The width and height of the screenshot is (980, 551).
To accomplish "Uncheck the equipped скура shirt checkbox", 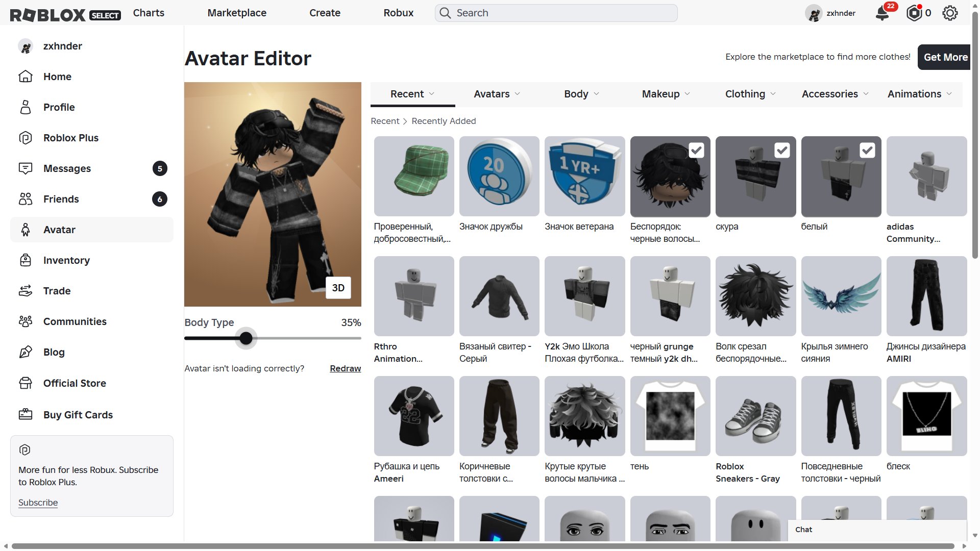I will (x=782, y=150).
